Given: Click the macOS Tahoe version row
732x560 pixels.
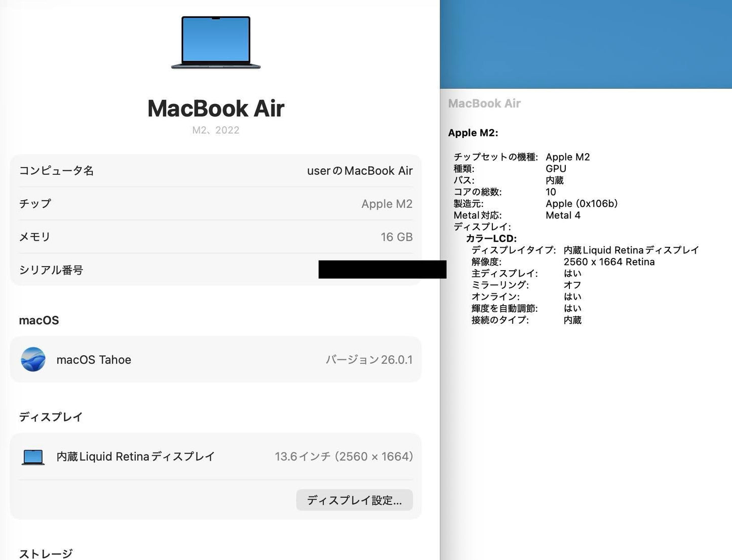Looking at the screenshot, I should click(x=216, y=359).
